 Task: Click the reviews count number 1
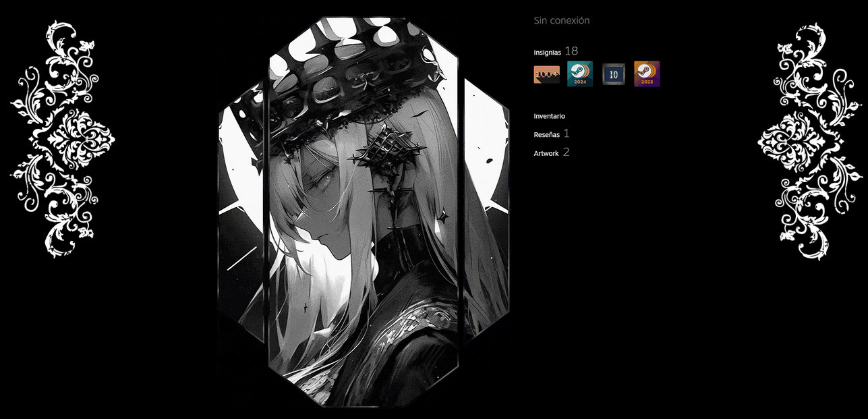click(x=567, y=134)
